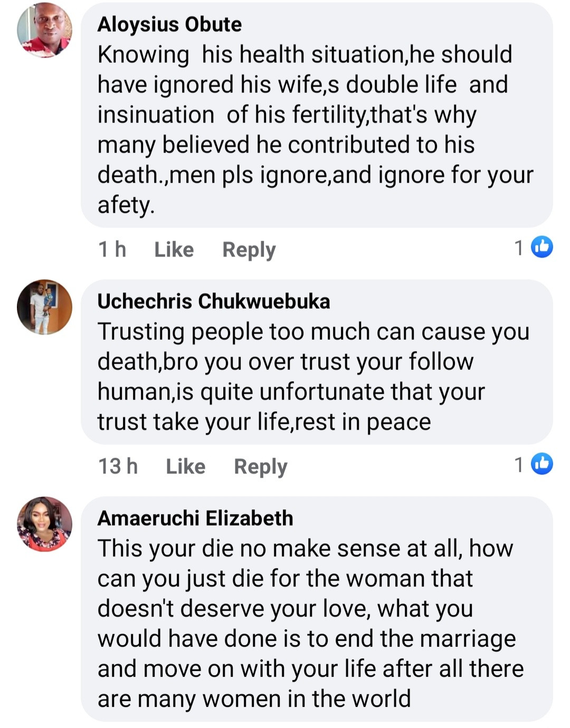This screenshot has height=728, width=570.
Task: Open Uchechris Chukwuebuka's profile picture
Action: coord(44,307)
